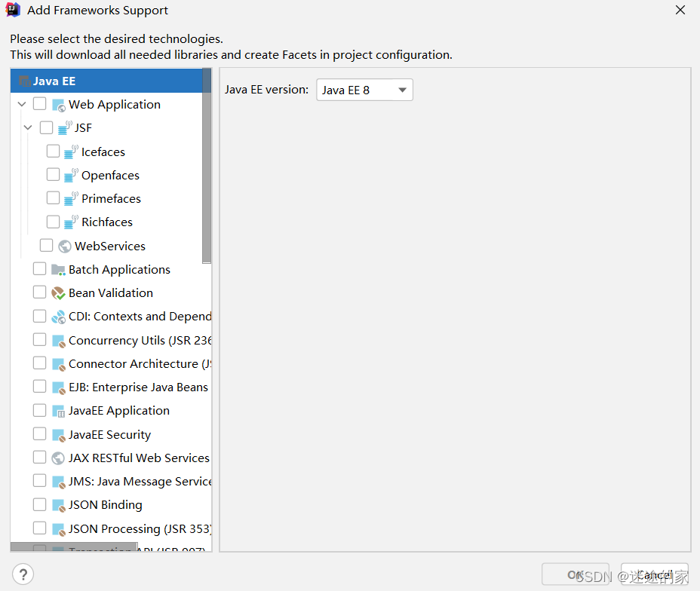Viewport: 700px width, 591px height.
Task: Select the Primefaces label
Action: [111, 198]
